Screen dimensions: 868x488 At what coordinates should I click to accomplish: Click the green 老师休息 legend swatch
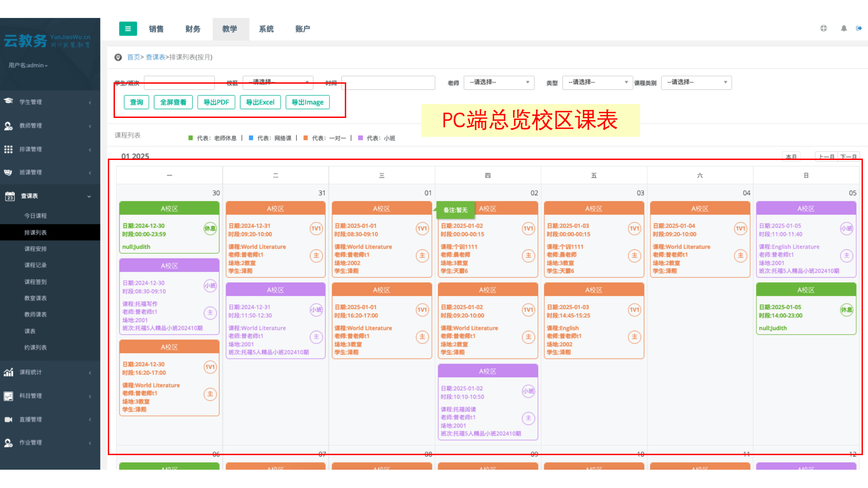pos(191,138)
